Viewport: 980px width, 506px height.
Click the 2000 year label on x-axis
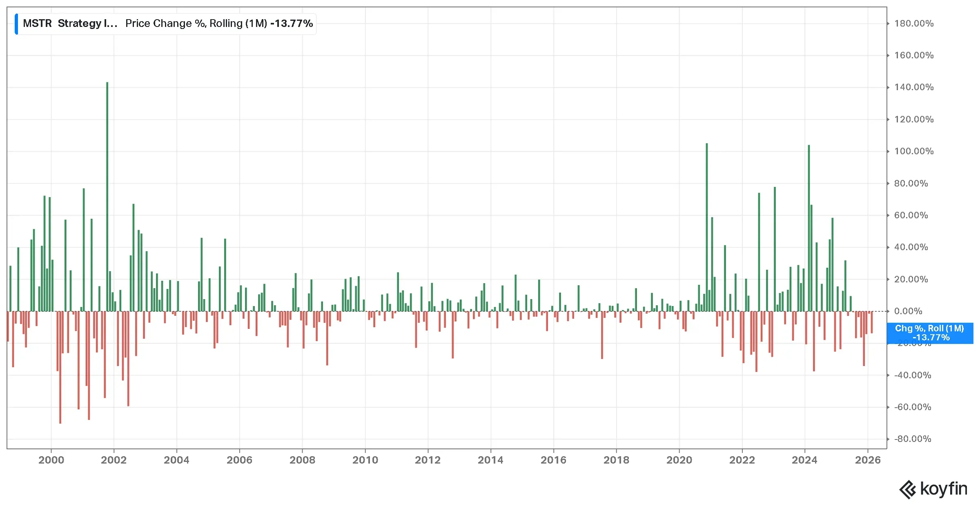(51, 460)
